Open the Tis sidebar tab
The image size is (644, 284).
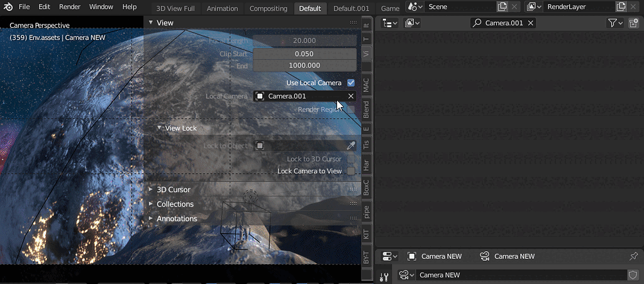click(367, 145)
